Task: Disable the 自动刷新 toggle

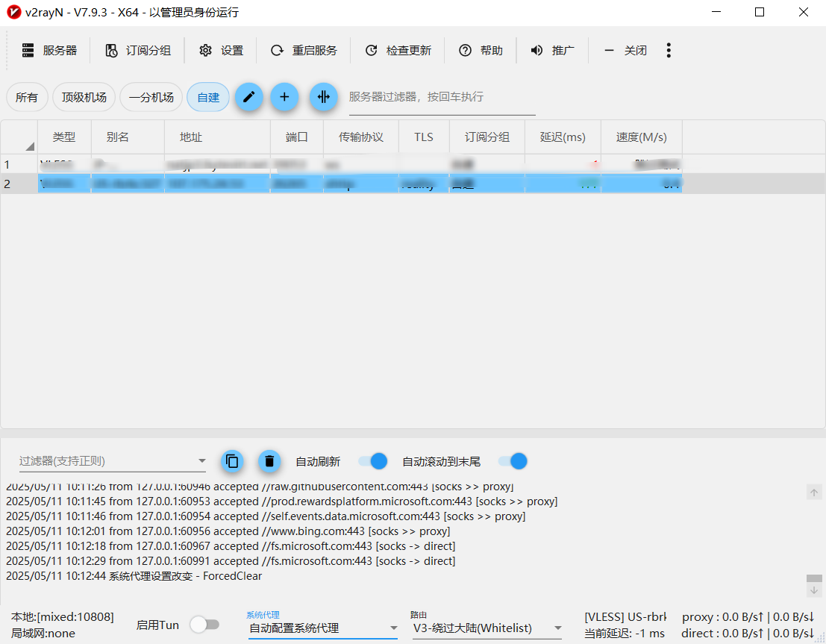Action: click(372, 461)
